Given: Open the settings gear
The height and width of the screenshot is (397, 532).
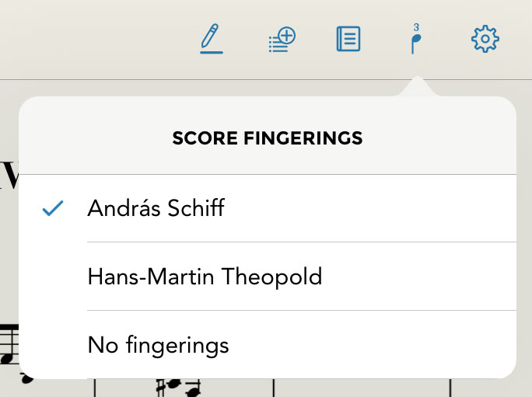Looking at the screenshot, I should pyautogui.click(x=485, y=38).
